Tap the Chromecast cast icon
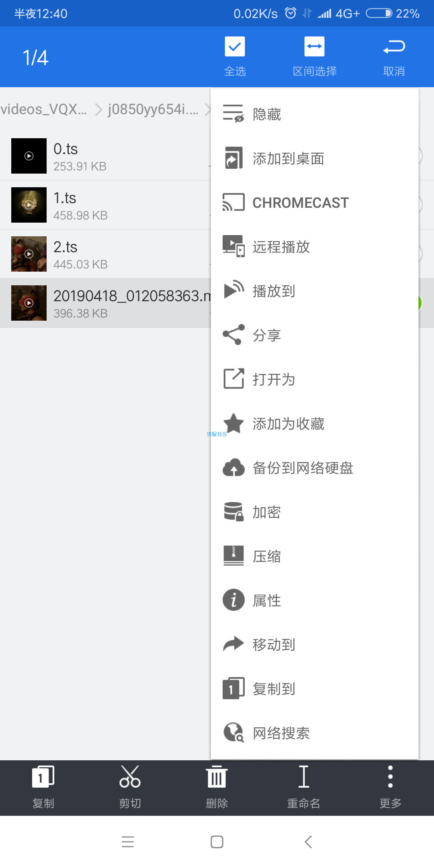 pos(233,202)
